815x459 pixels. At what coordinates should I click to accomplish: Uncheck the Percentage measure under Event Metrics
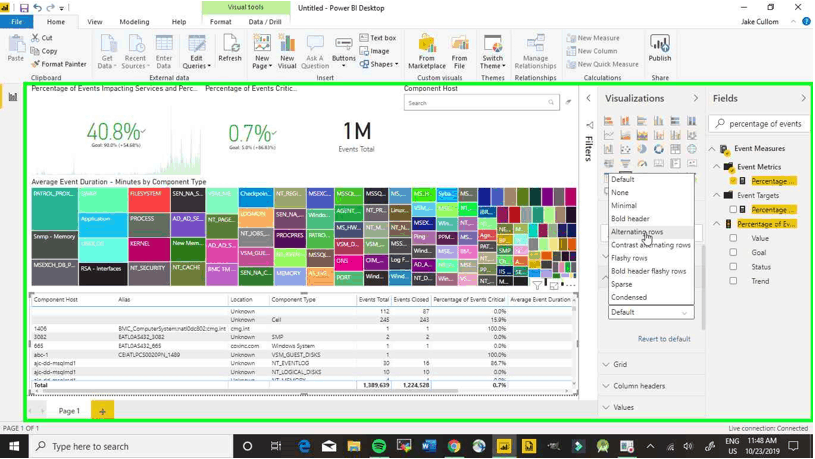click(733, 181)
